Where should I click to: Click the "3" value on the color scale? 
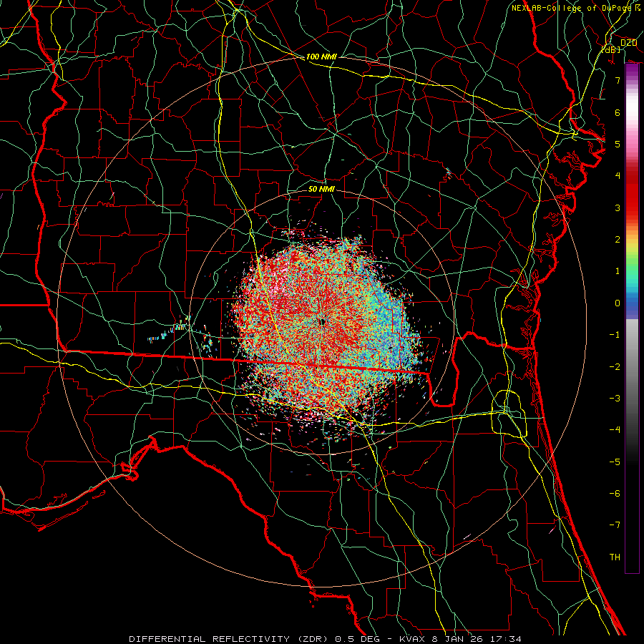pos(618,208)
